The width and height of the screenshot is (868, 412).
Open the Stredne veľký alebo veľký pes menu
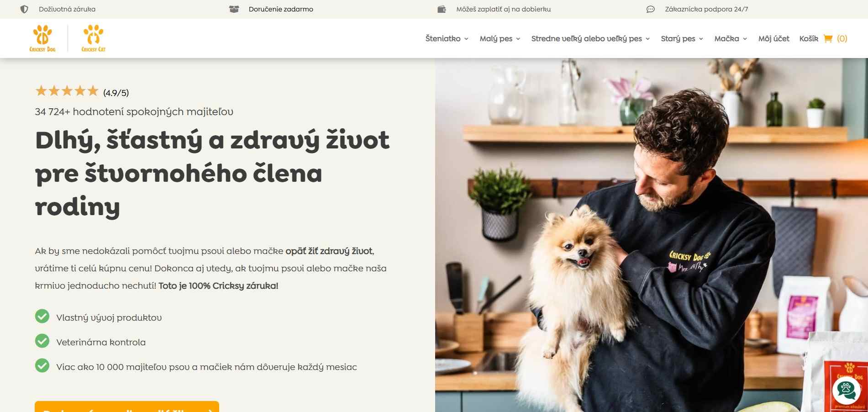(x=590, y=39)
